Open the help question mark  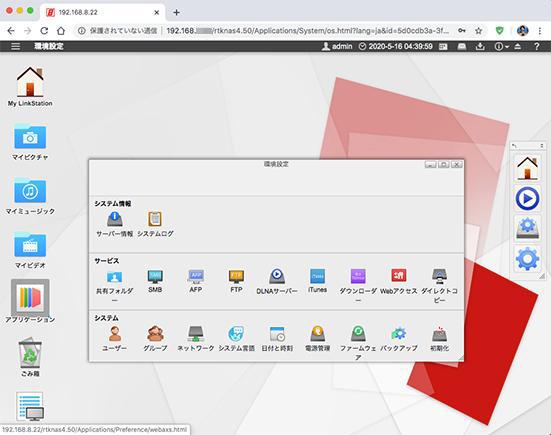coord(536,46)
